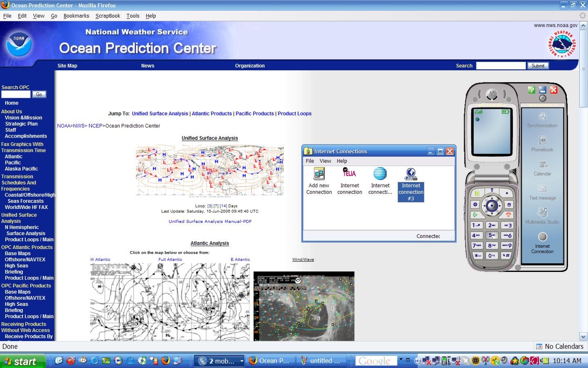
Task: Click the Google search box in taskbar
Action: pyautogui.click(x=376, y=361)
